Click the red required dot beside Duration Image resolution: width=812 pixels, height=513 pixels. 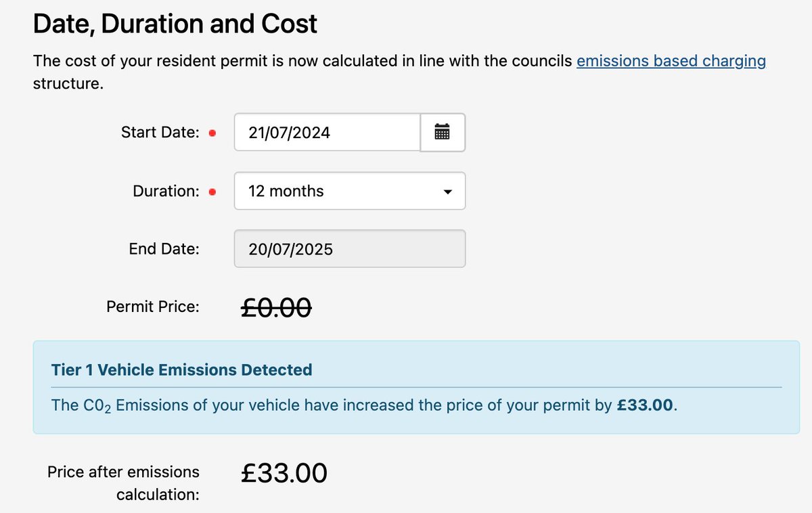coord(212,192)
